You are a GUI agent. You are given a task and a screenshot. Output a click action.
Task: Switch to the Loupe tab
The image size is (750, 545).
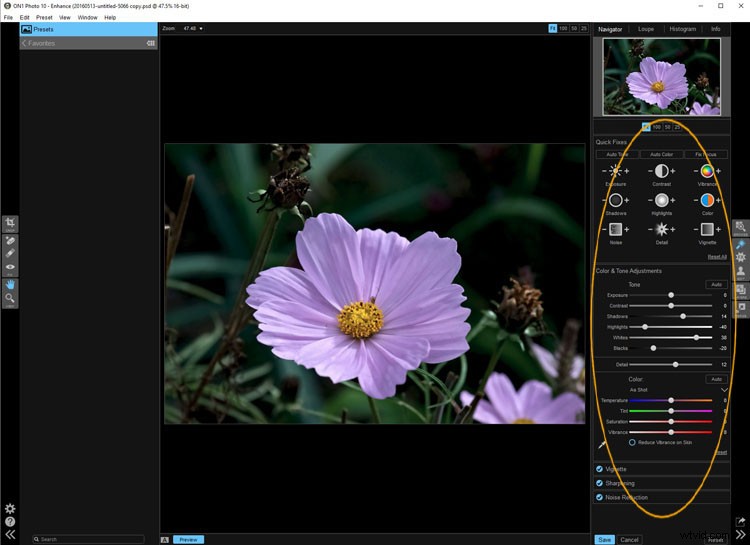coord(646,29)
